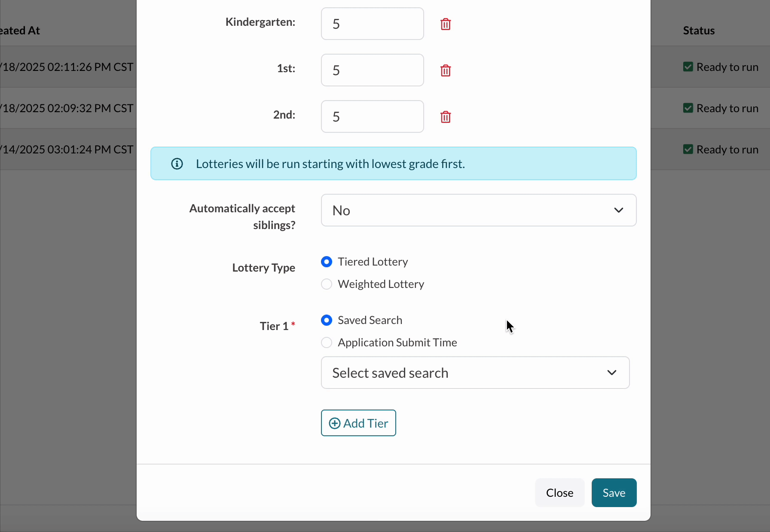The height and width of the screenshot is (532, 770).
Task: Click the info icon in lottery notice
Action: (x=177, y=164)
